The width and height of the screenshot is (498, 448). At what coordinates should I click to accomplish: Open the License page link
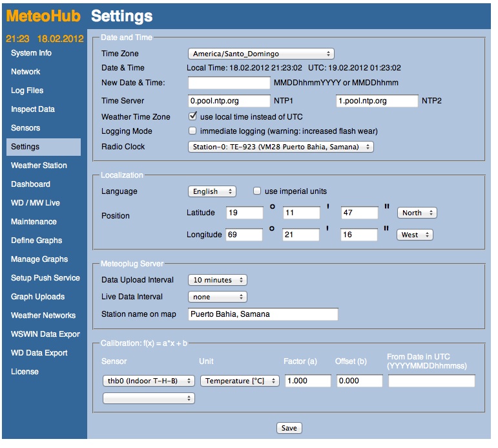click(25, 372)
